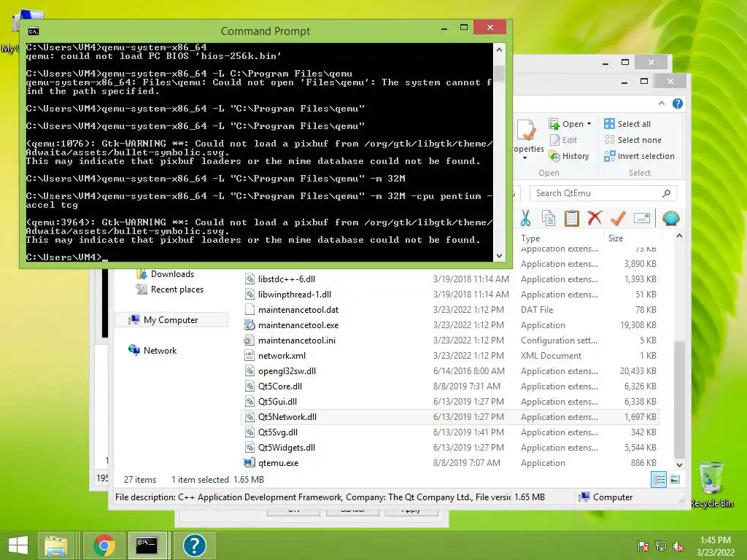747x560 pixels.
Task: Click the network tray icon
Action: (661, 545)
